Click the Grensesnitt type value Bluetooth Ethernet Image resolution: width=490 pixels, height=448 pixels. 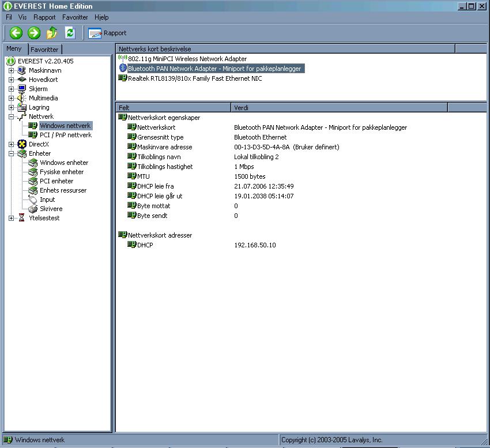coord(261,137)
